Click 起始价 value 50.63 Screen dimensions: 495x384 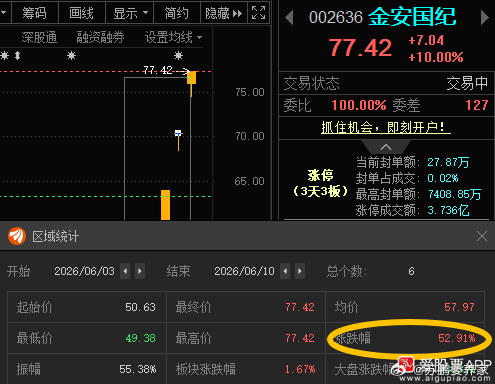(140, 307)
